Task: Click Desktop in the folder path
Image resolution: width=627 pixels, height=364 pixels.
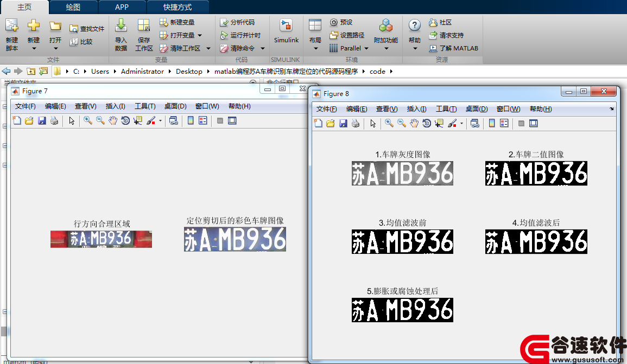Action: pyautogui.click(x=189, y=71)
